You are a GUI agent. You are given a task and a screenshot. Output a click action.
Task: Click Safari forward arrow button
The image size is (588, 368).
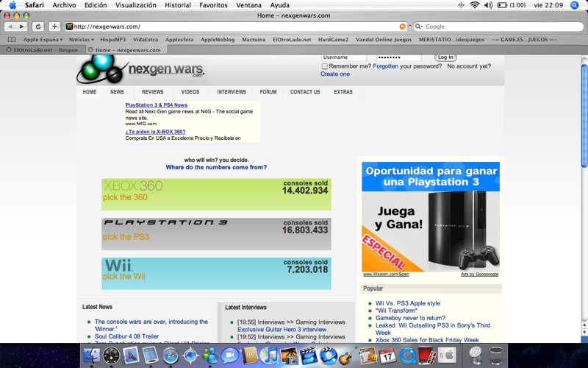point(22,26)
